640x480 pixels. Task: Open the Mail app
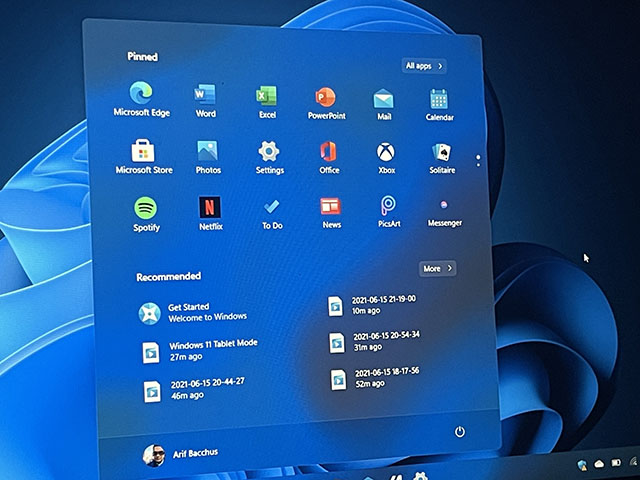tap(384, 104)
